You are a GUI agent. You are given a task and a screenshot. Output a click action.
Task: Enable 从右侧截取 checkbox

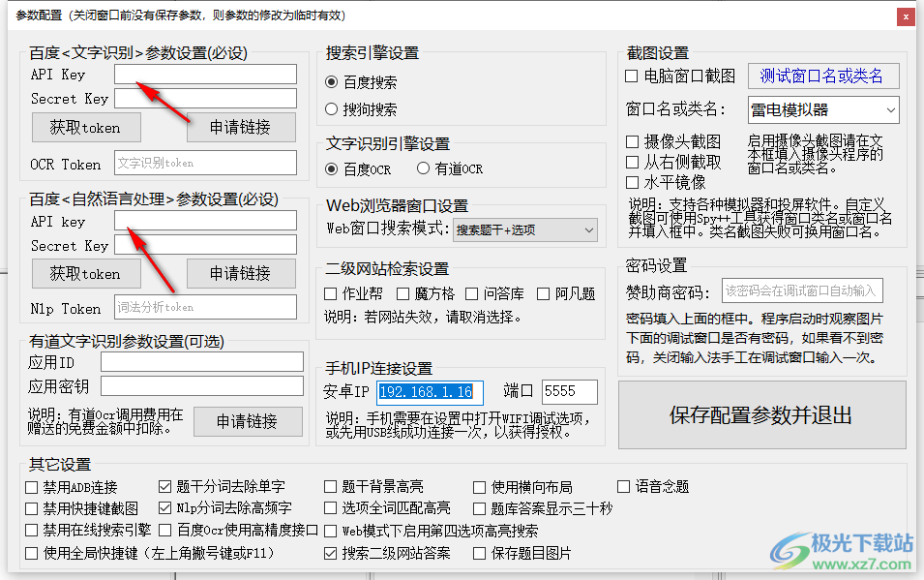coord(633,162)
